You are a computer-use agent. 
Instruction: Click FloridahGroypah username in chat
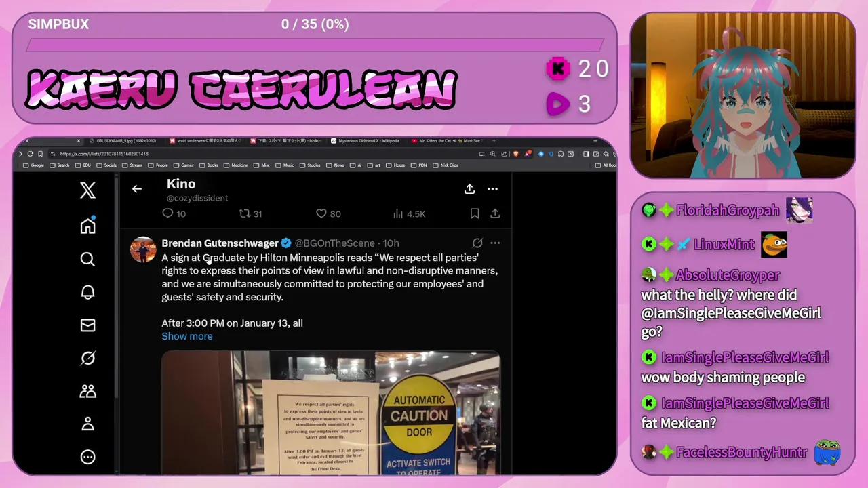click(x=728, y=211)
